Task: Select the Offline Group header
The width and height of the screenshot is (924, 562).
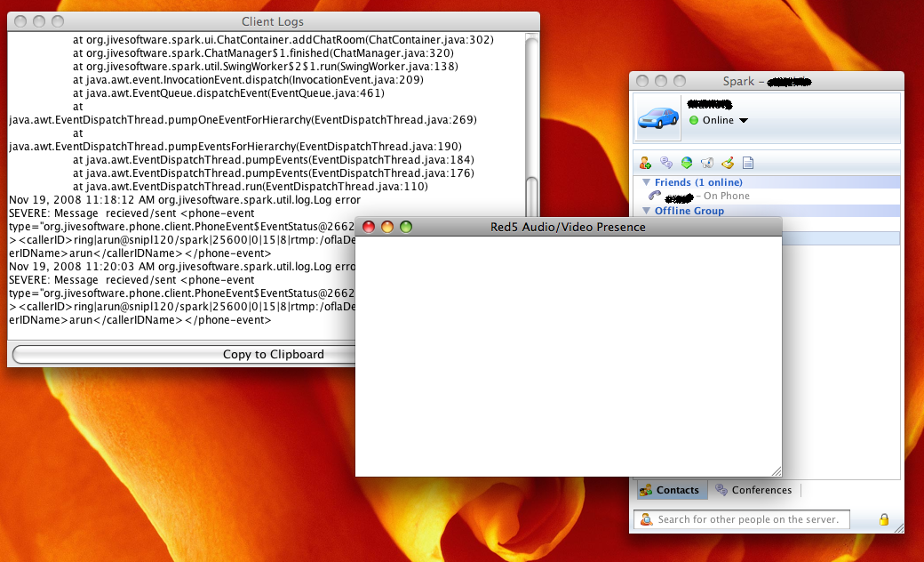Action: pos(767,211)
